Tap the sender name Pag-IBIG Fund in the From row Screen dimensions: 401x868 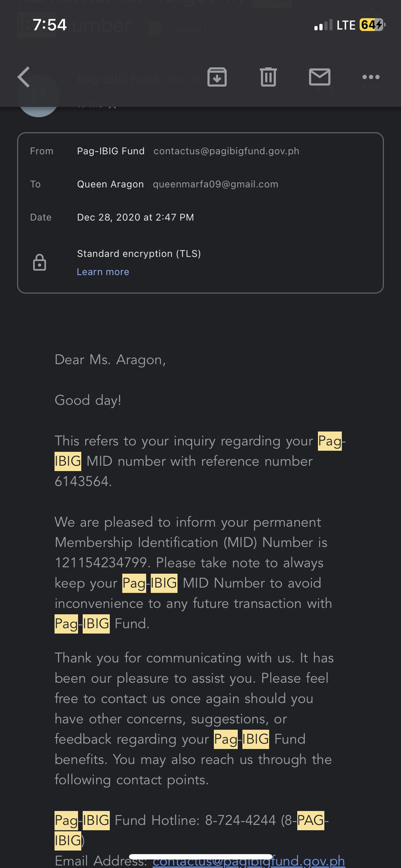111,151
